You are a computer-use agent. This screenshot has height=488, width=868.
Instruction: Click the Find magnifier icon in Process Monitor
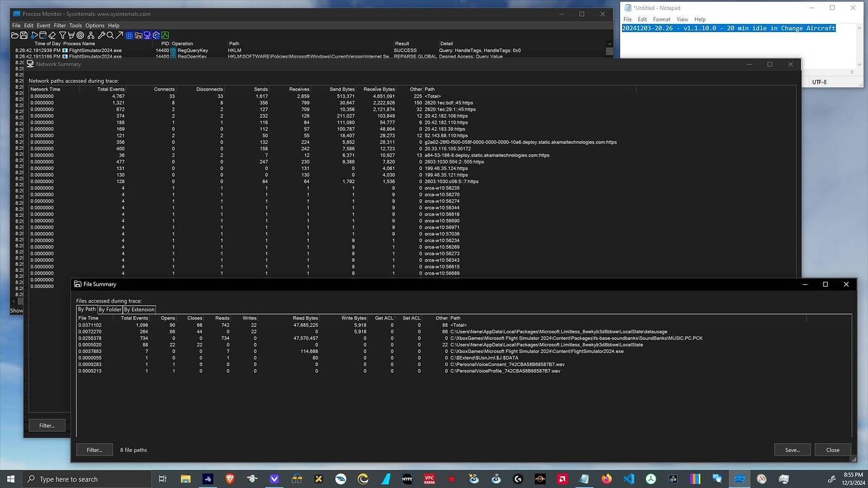tap(110, 35)
